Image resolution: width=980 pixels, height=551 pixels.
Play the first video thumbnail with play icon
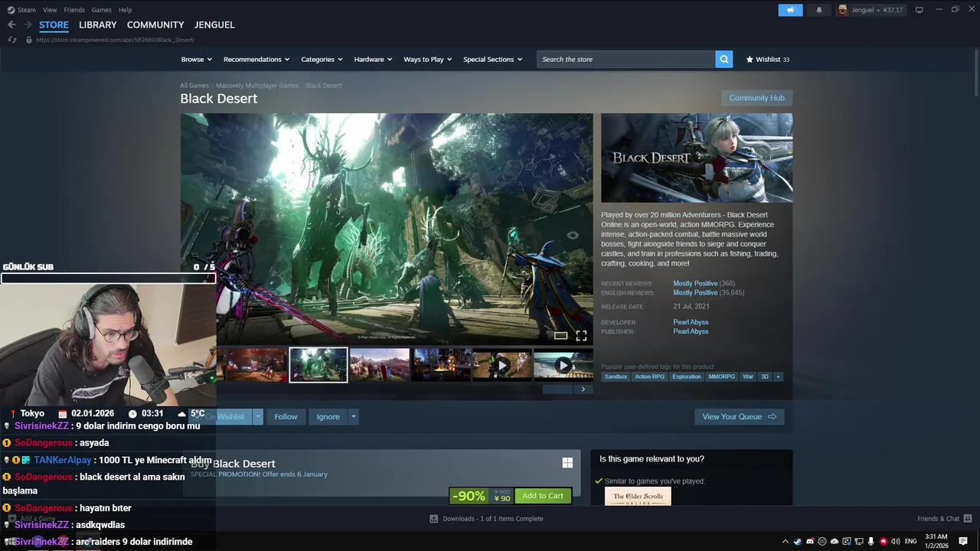pyautogui.click(x=501, y=365)
